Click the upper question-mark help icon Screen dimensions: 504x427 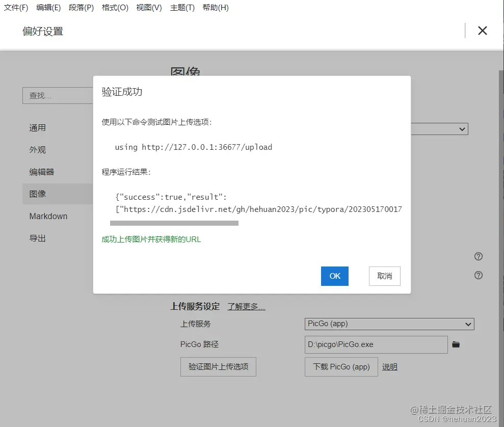(479, 256)
